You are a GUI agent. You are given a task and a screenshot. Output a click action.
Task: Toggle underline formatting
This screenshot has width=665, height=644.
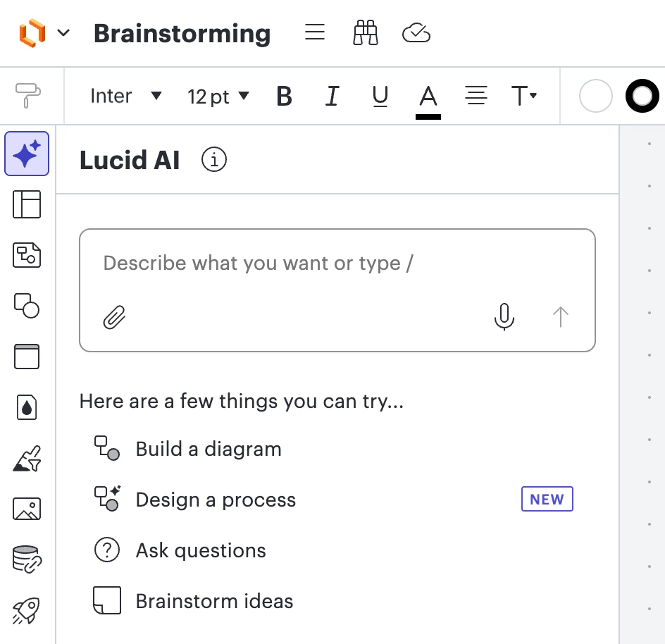coord(380,97)
